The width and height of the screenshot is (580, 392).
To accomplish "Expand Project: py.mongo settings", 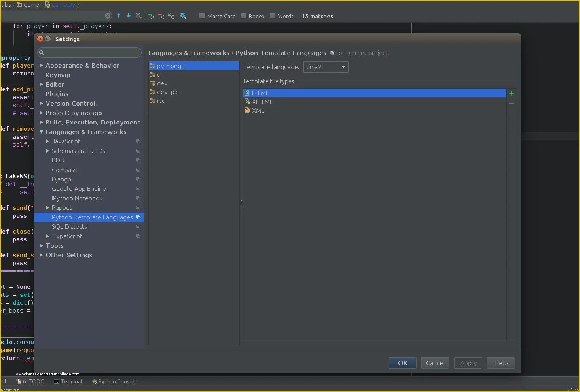I will tap(41, 113).
